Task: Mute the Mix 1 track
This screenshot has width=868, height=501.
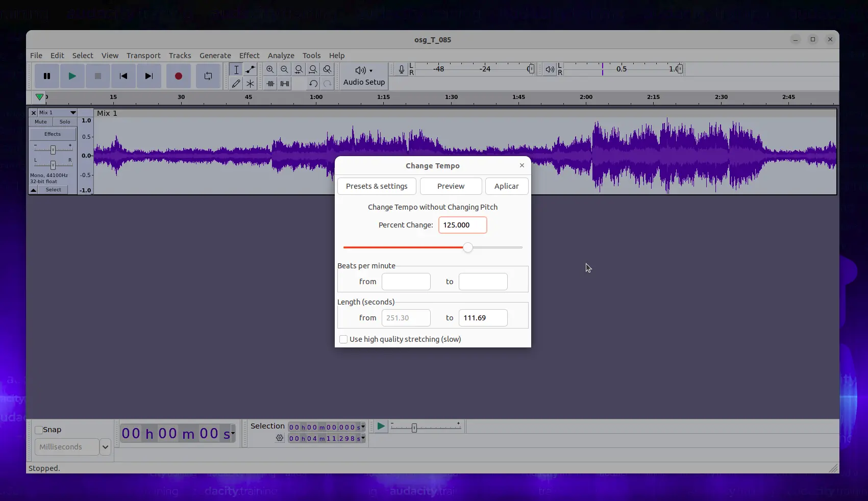Action: [x=41, y=122]
